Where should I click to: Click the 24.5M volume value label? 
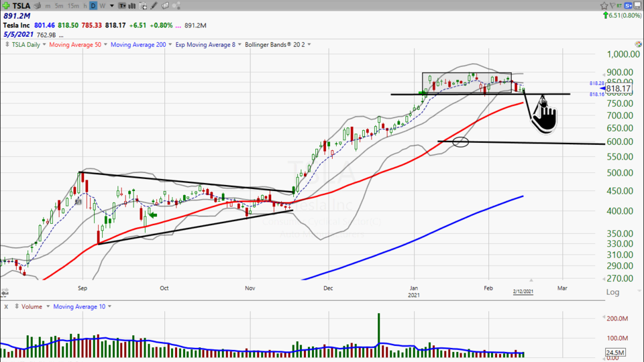pos(615,353)
